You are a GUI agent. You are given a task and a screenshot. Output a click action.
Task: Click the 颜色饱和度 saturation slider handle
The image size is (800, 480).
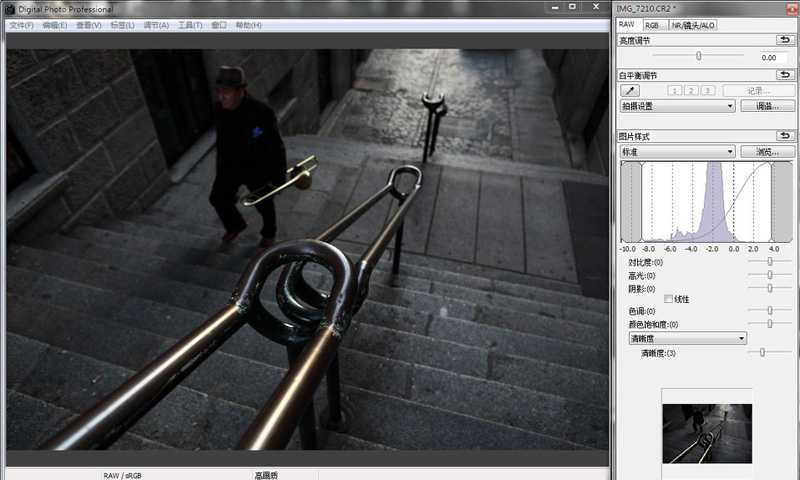[x=770, y=323]
